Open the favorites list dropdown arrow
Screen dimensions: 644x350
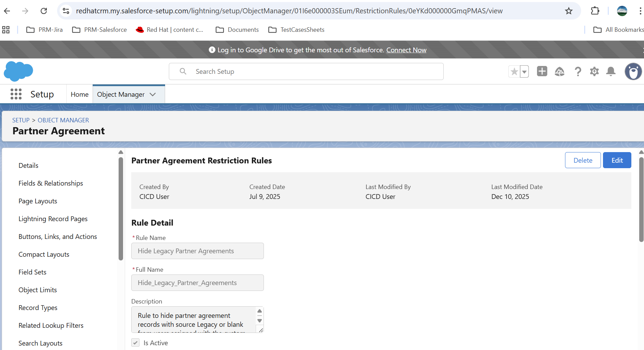click(524, 72)
